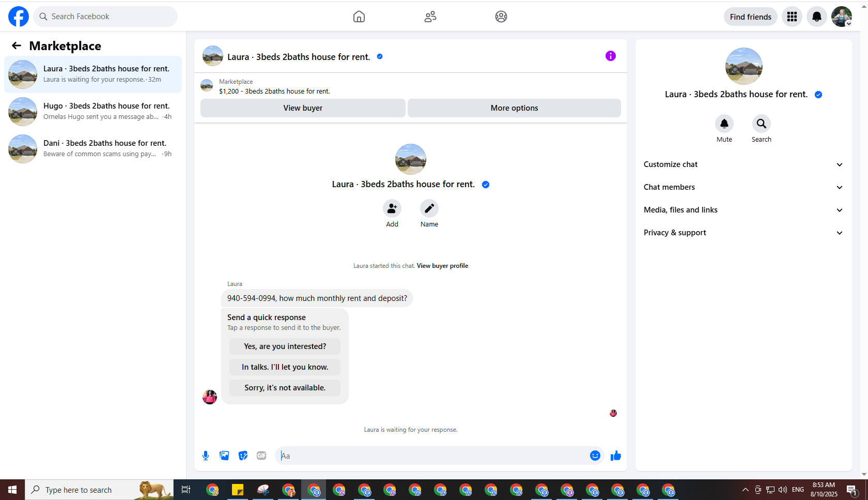This screenshot has height=500, width=868.
Task: Expand Privacy & support section
Action: pos(743,233)
